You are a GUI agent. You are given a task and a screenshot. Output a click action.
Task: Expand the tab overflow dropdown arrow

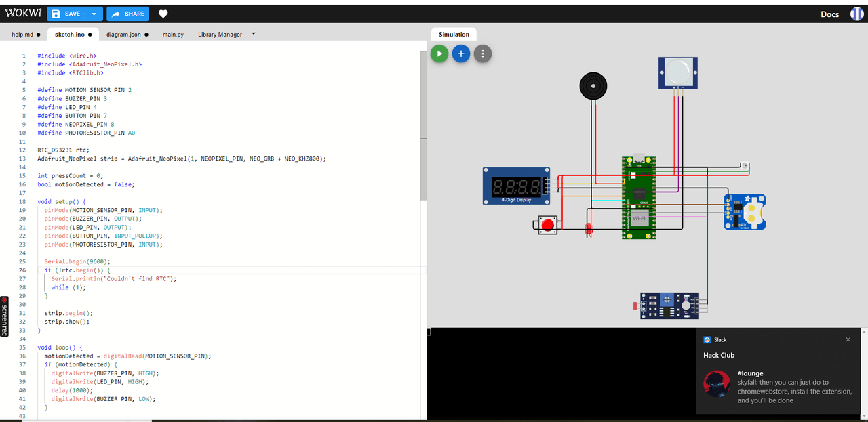pos(254,33)
